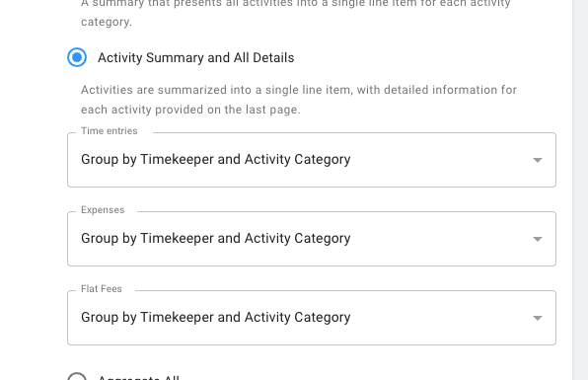
Task: Click the 'A summary that presents all activities' text
Action: pos(296,4)
